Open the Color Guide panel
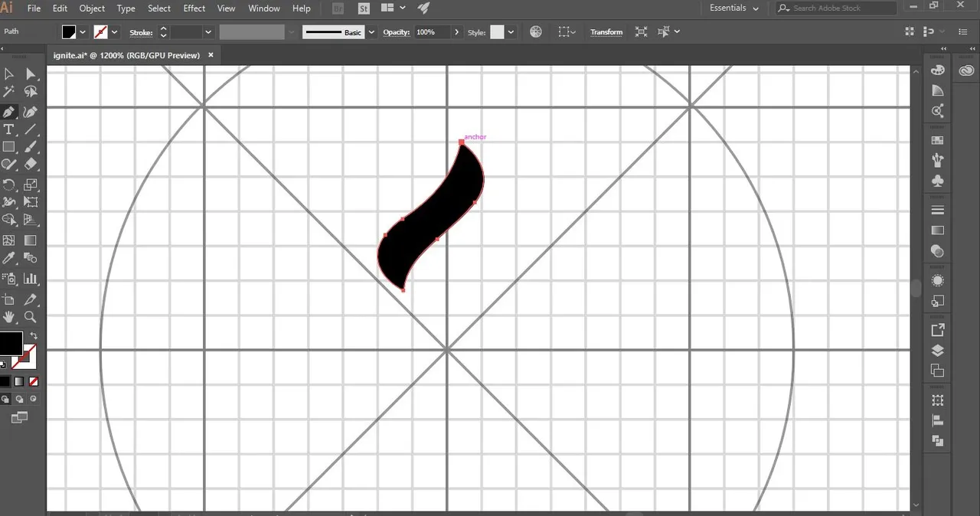 (937, 90)
